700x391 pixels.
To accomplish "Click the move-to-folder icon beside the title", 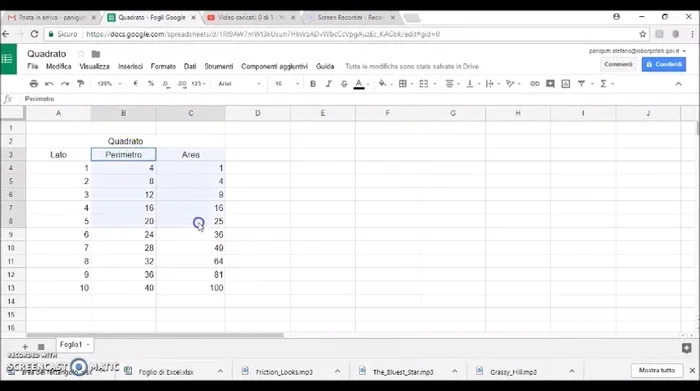I will click(x=96, y=54).
